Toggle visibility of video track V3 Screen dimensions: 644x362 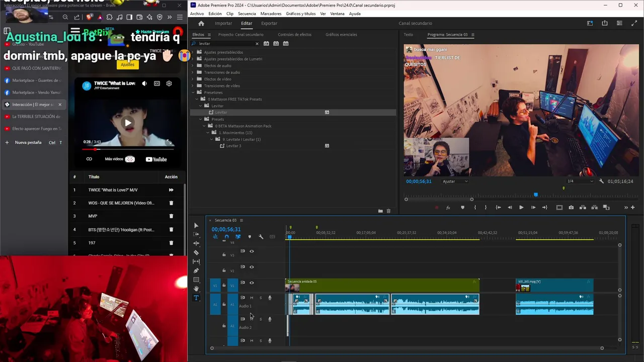pyautogui.click(x=252, y=251)
